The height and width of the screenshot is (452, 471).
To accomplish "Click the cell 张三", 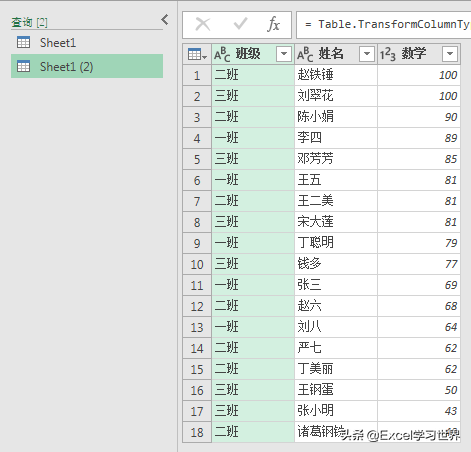I will pyautogui.click(x=336, y=285).
